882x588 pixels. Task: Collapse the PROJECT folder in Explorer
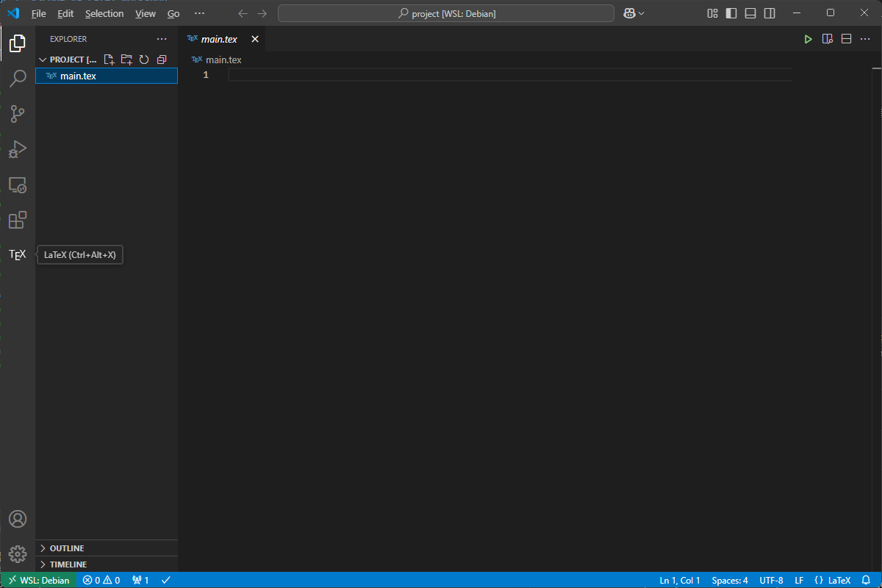(43, 60)
